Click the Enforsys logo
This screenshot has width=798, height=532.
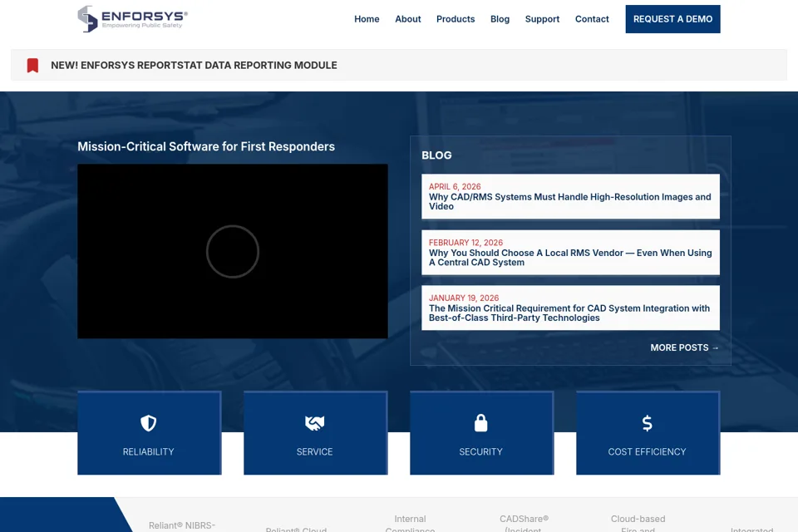tap(132, 19)
